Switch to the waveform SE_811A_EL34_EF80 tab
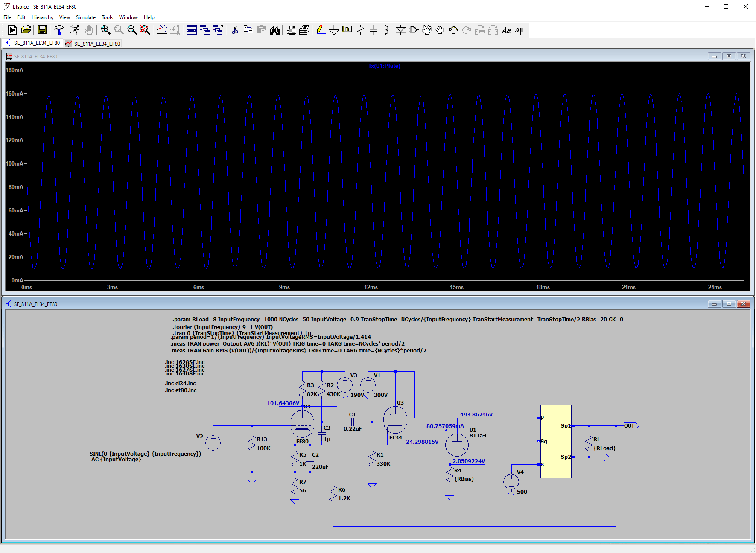756x553 pixels. point(93,44)
